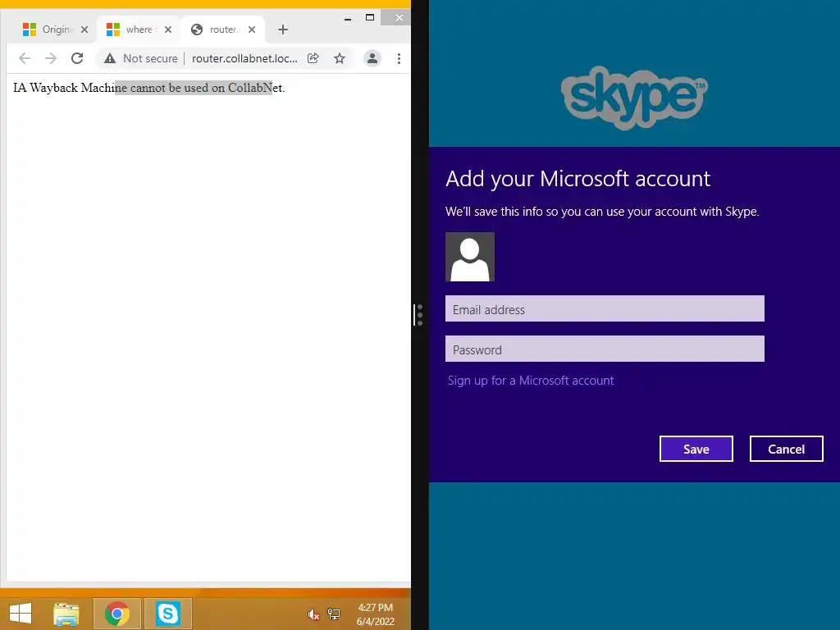The image size is (840, 630).
Task: Minimize the Chrome window
Action: (x=348, y=18)
